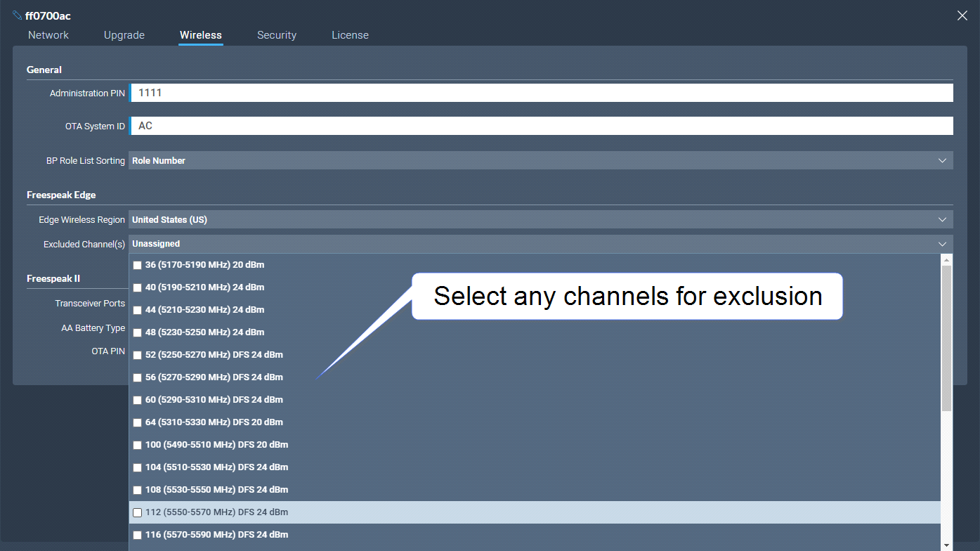This screenshot has width=980, height=551.
Task: Close the ff0700ac settings dialog
Action: (962, 15)
